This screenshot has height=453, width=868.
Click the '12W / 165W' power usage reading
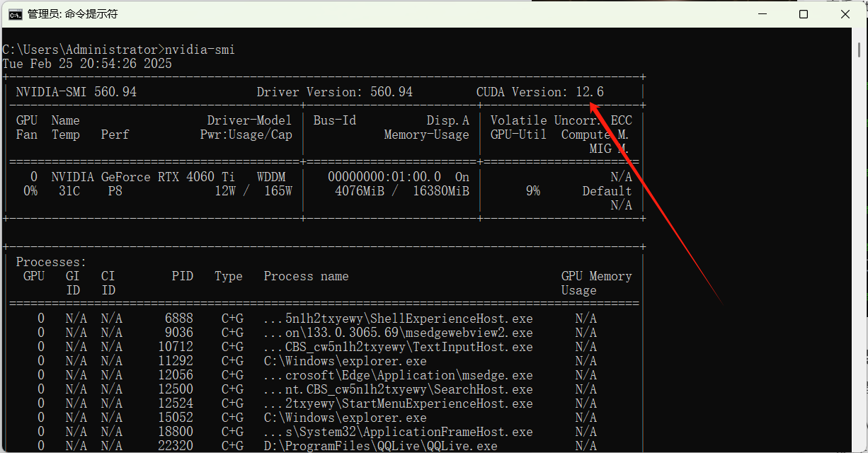253,191
